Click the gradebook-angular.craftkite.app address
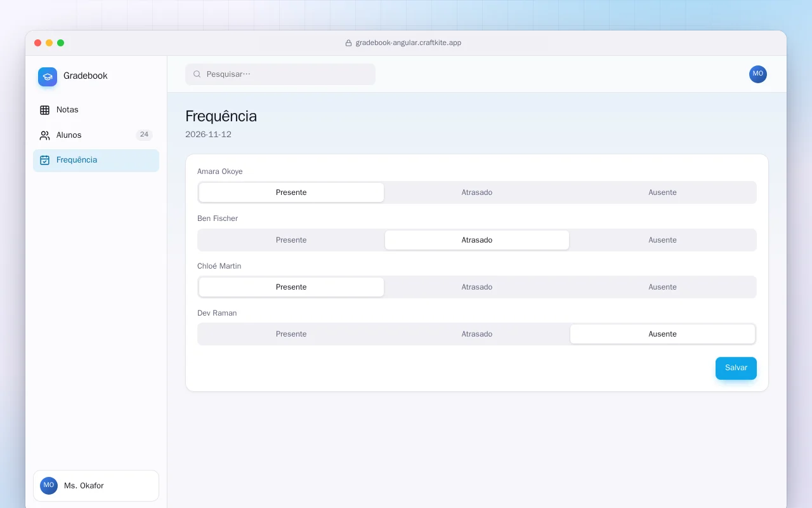Image resolution: width=812 pixels, height=508 pixels. (408, 43)
